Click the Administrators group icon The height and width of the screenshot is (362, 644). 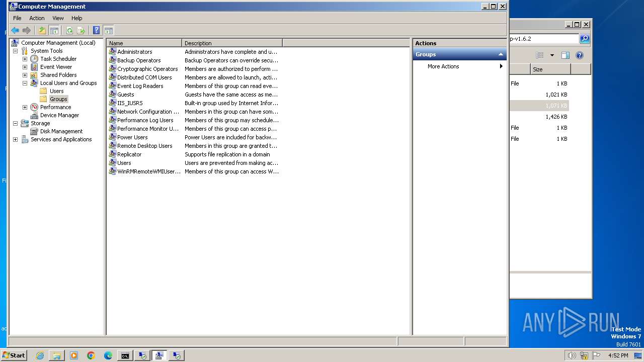(x=112, y=52)
